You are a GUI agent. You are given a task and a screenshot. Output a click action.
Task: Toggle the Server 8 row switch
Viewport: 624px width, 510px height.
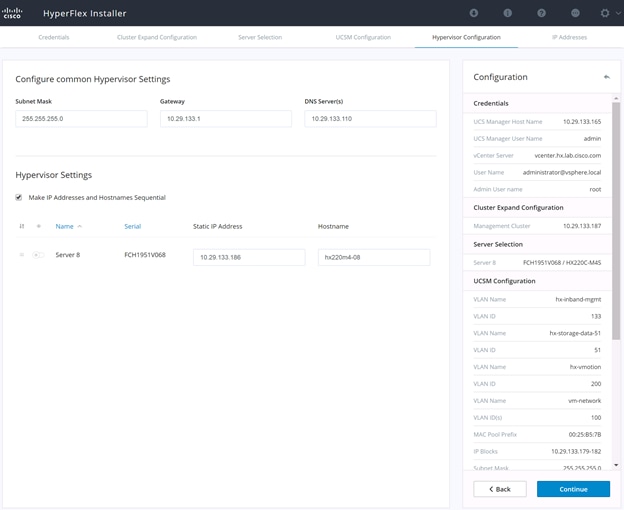click(38, 255)
